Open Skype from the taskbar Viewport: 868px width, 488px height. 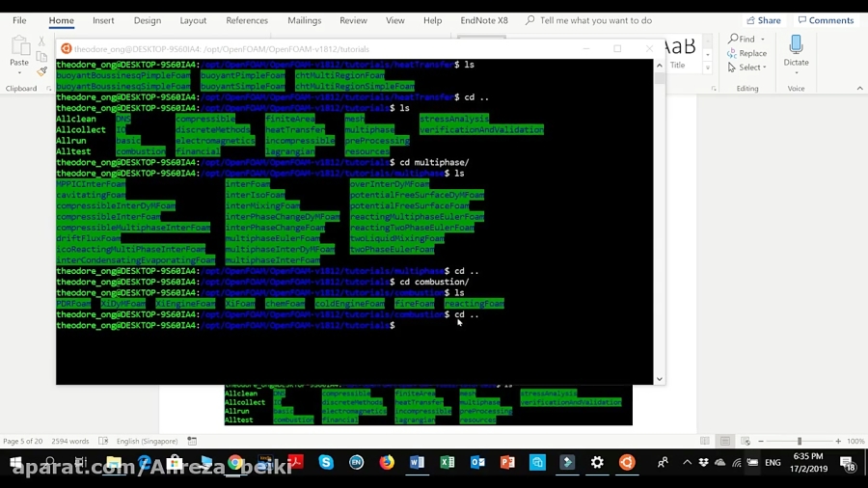click(326, 462)
